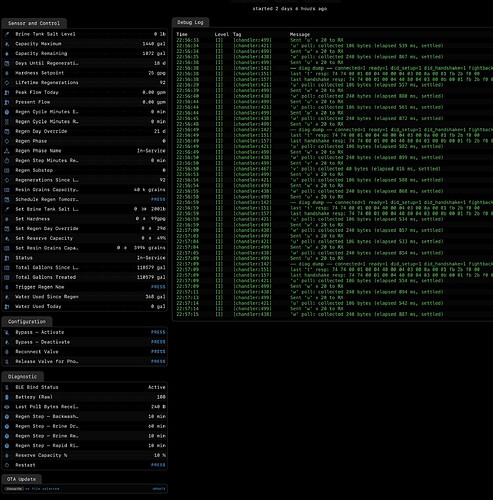Click the Hardness Setpoint row icon
The image size is (493, 500).
pyautogui.click(x=7, y=73)
